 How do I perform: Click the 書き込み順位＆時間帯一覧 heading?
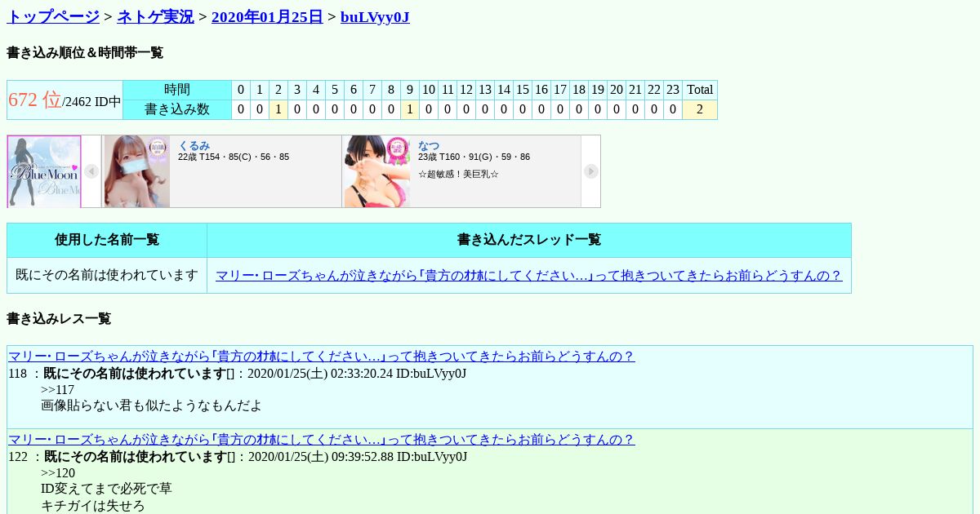click(85, 53)
